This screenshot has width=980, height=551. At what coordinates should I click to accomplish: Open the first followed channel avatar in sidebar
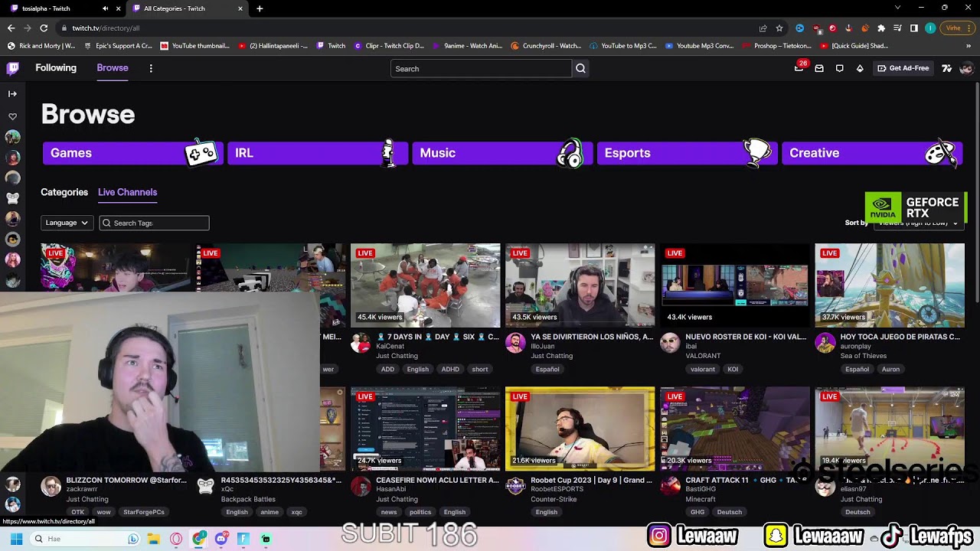coord(12,137)
